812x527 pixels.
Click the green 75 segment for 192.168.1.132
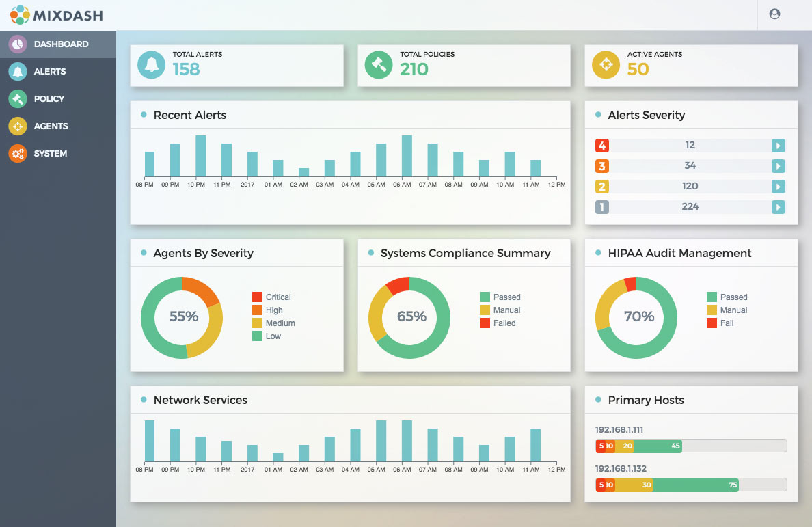[x=696, y=485]
